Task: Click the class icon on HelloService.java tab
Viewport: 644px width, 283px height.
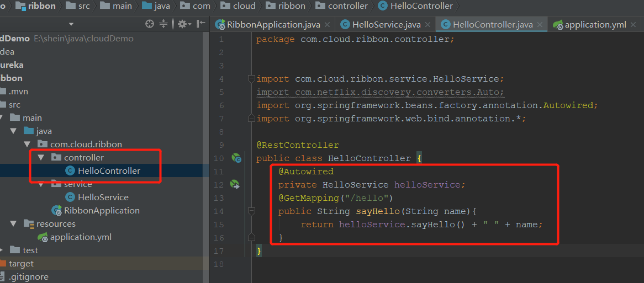Action: (x=345, y=25)
